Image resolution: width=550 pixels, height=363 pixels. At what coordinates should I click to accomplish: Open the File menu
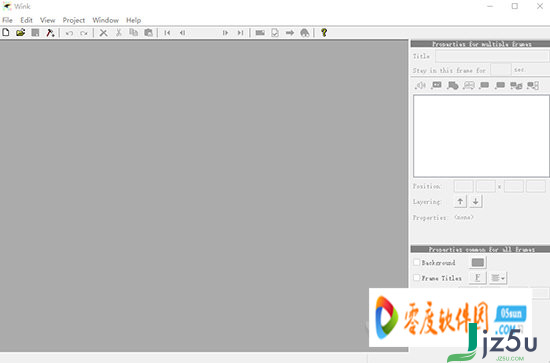(7, 20)
